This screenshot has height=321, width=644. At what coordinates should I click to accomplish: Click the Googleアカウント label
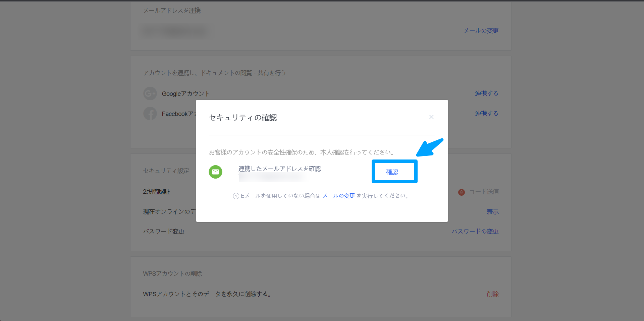pyautogui.click(x=186, y=94)
